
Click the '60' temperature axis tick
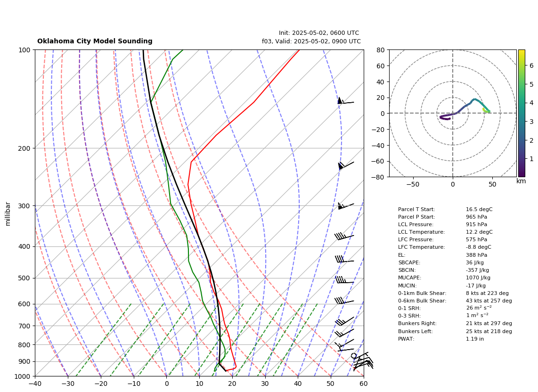[x=364, y=384]
